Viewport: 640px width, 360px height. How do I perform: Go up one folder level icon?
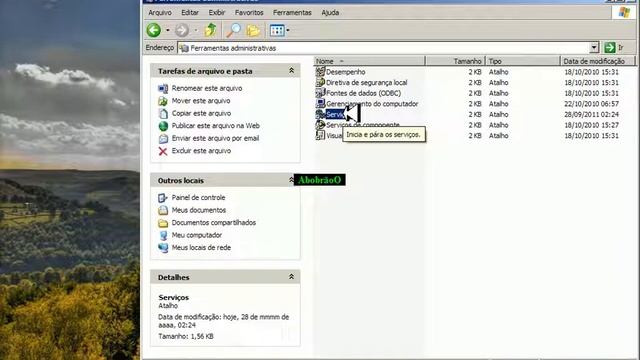tap(210, 30)
